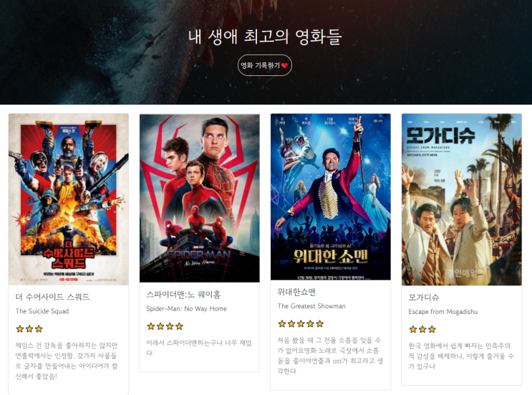Screen dimensions: 532x395
Task: Open The Suicide Squad poster
Action: 69,199
